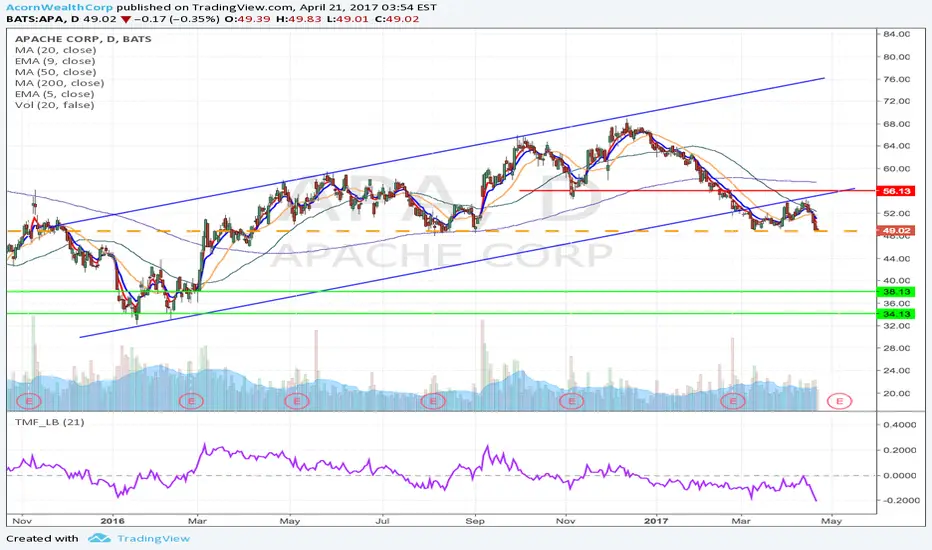Select the red horizontal line at 56.13
The width and height of the screenshot is (932, 550).
pyautogui.click(x=698, y=190)
